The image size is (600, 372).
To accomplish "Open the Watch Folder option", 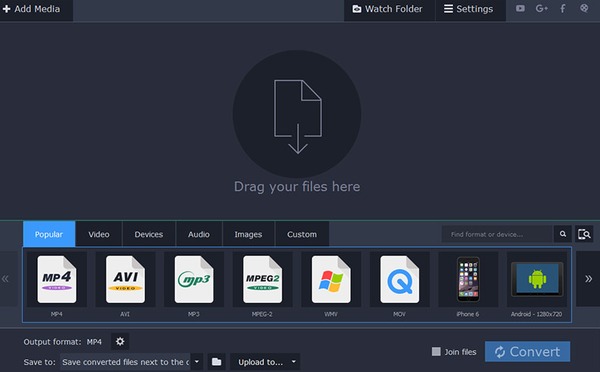I will pos(389,9).
